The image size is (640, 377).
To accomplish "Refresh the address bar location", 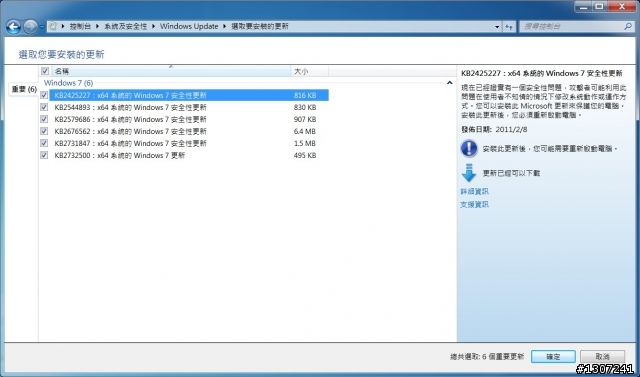I will (x=509, y=27).
